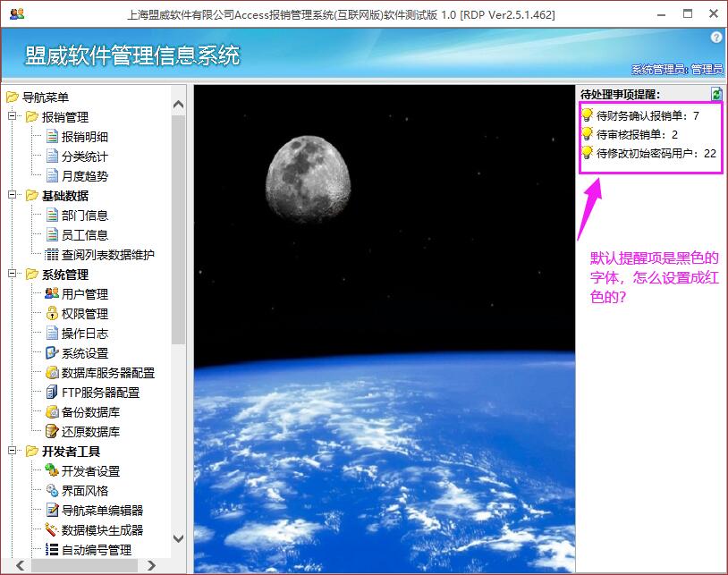The width and height of the screenshot is (728, 575).
Task: Click the light bulb beside 待财务确认报销单
Action: (588, 114)
